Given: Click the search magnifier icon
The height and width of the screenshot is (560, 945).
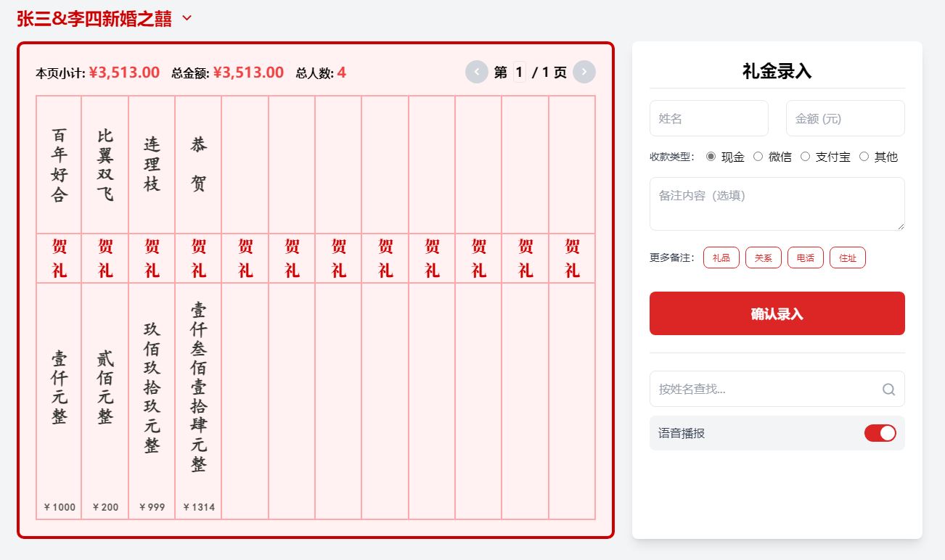Looking at the screenshot, I should point(888,390).
